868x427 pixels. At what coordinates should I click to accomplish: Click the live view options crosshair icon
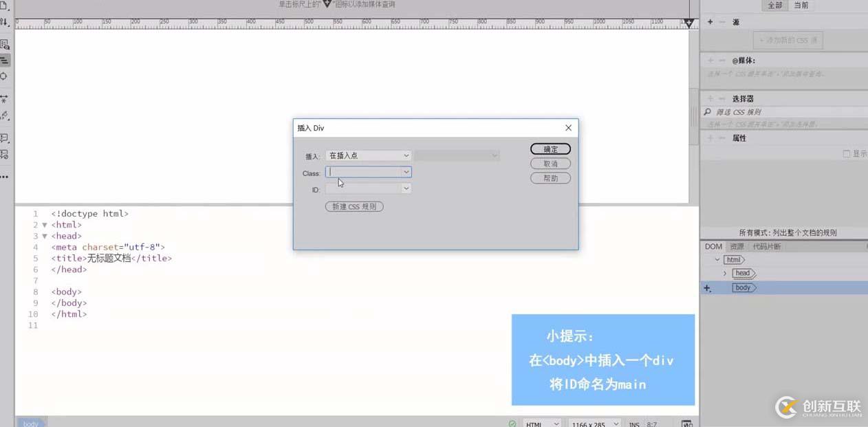(x=4, y=76)
